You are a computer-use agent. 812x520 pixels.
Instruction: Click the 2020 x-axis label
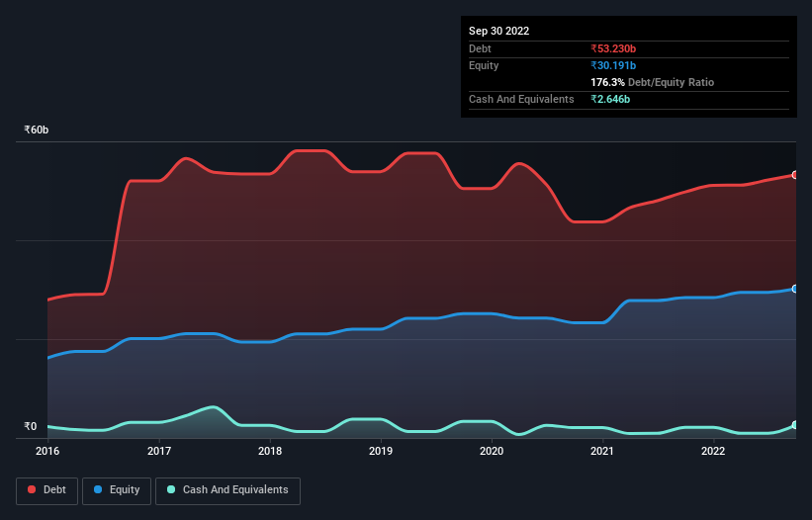click(x=492, y=451)
